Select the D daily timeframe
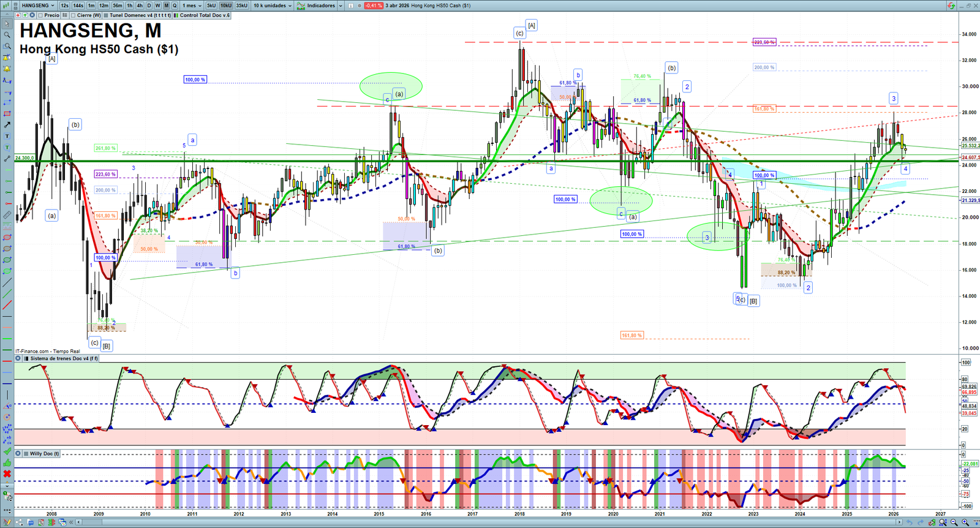 149,6
